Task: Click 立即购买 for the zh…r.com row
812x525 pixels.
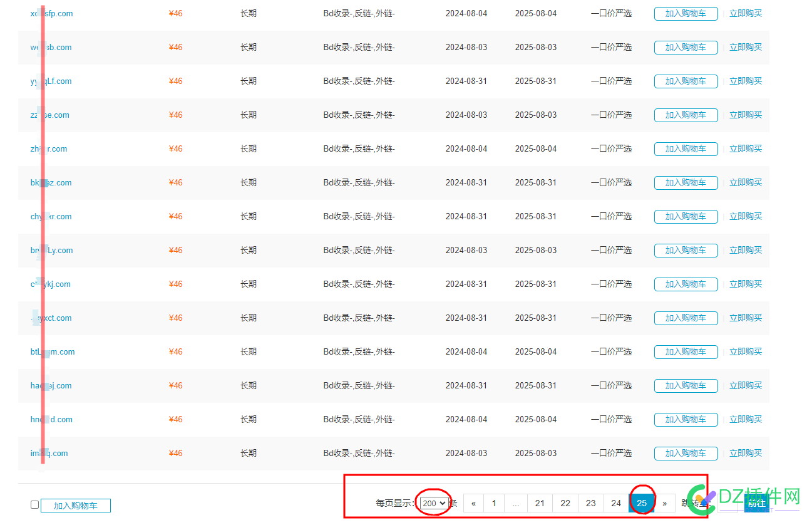Action: pyautogui.click(x=746, y=148)
